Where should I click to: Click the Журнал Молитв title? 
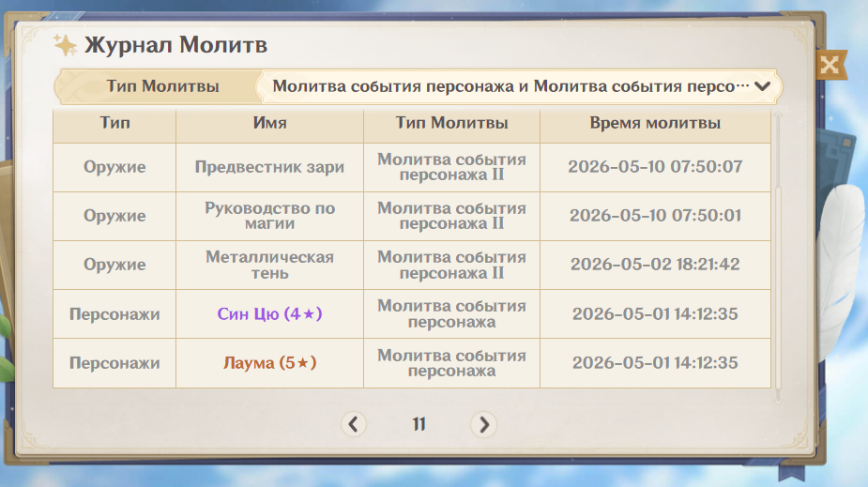(x=175, y=45)
